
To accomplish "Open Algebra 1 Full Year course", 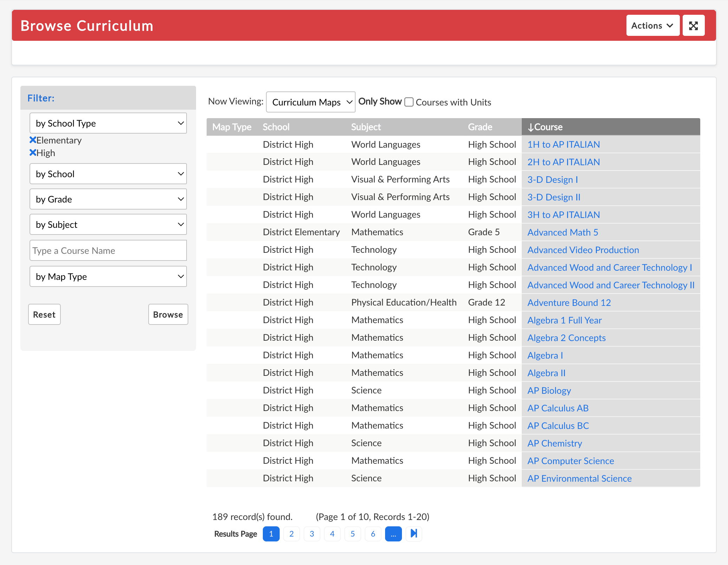I will (565, 320).
